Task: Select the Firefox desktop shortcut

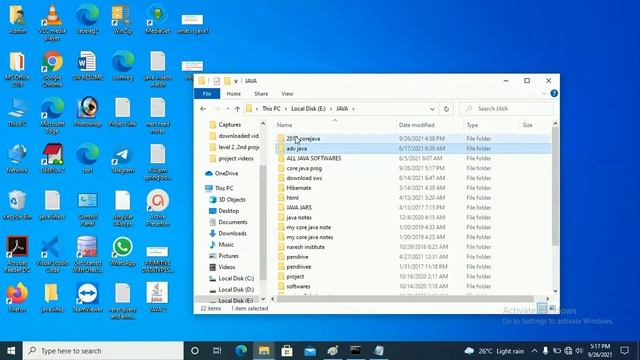Action: pos(17,298)
